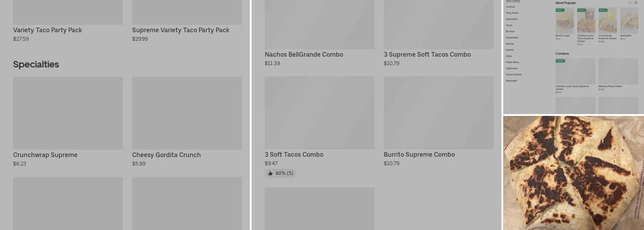Image resolution: width=644 pixels, height=230 pixels.
Task: Choose Vegetarian in the category sidebar
Action: tap(512, 69)
